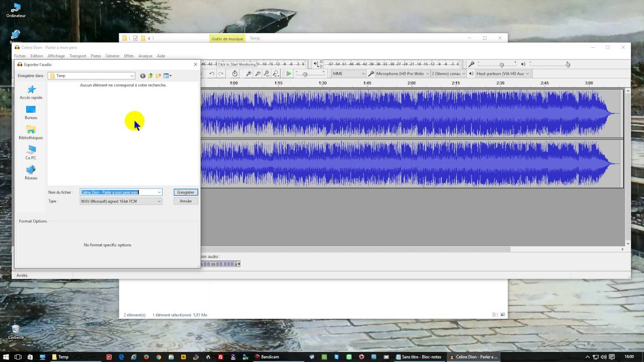Open the Pistes menu
Image resolution: width=644 pixels, height=362 pixels.
click(x=96, y=56)
